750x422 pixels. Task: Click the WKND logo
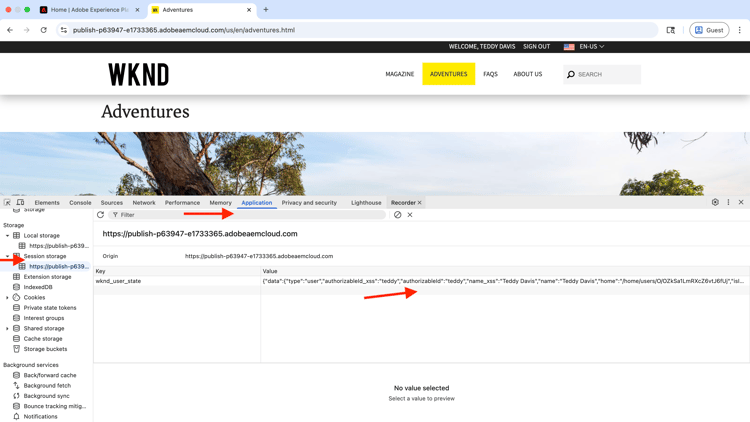pos(139,75)
